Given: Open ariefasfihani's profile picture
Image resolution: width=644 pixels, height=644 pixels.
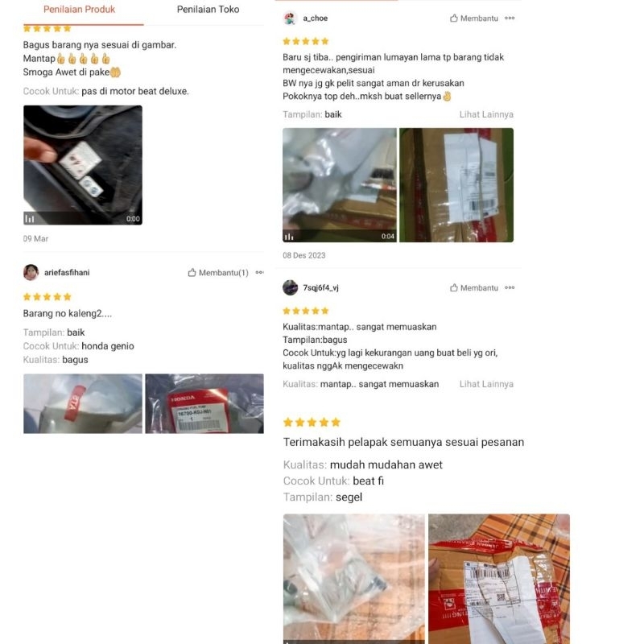Looking at the screenshot, I should pyautogui.click(x=31, y=272).
